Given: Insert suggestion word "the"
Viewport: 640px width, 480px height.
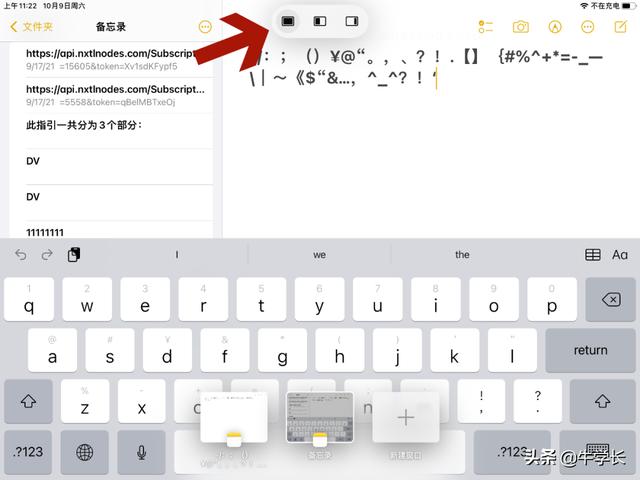Looking at the screenshot, I should click(x=462, y=255).
